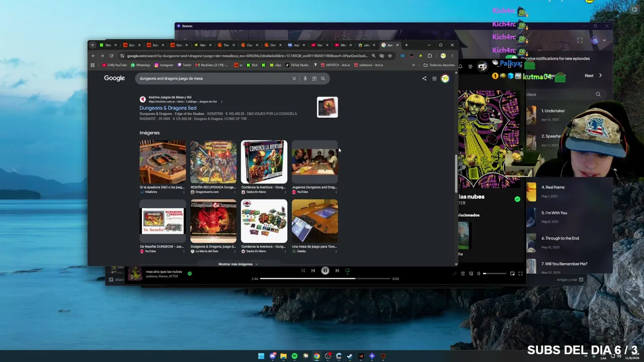Open the Invictvs result product thumbnail

(328, 107)
